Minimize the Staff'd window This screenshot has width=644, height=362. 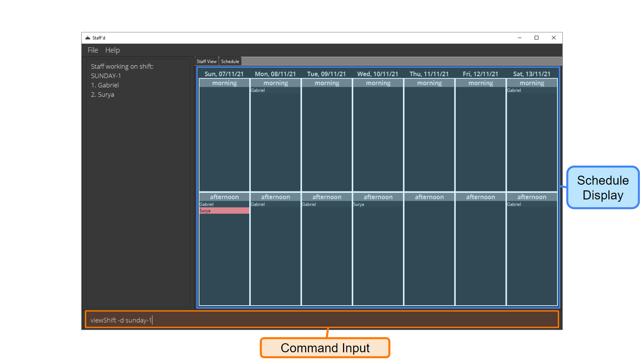click(520, 38)
